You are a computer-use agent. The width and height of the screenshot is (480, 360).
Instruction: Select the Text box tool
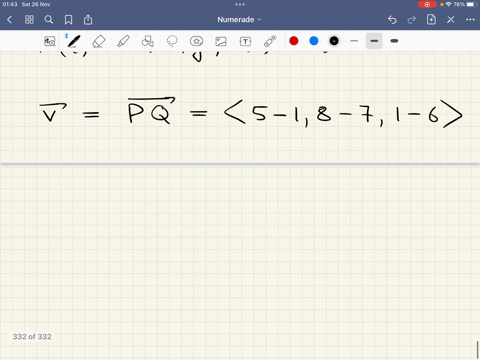coord(245,41)
